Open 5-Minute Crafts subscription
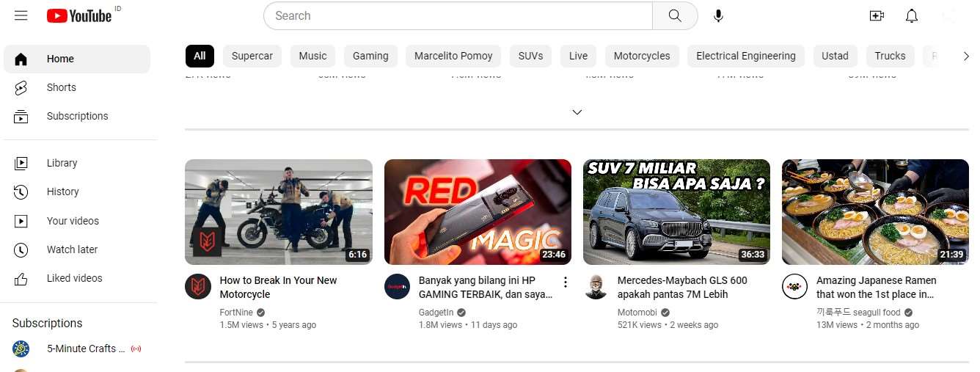 77,349
